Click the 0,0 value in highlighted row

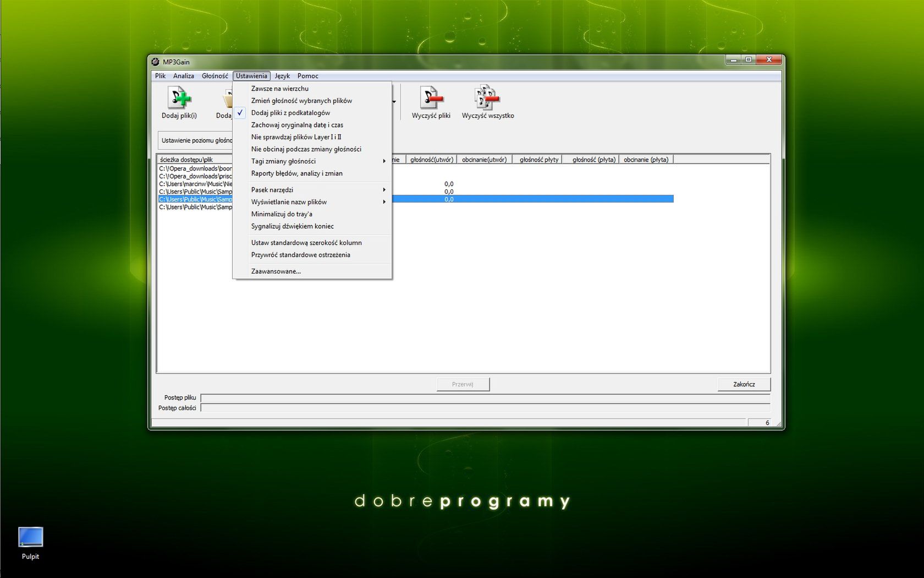pos(449,199)
